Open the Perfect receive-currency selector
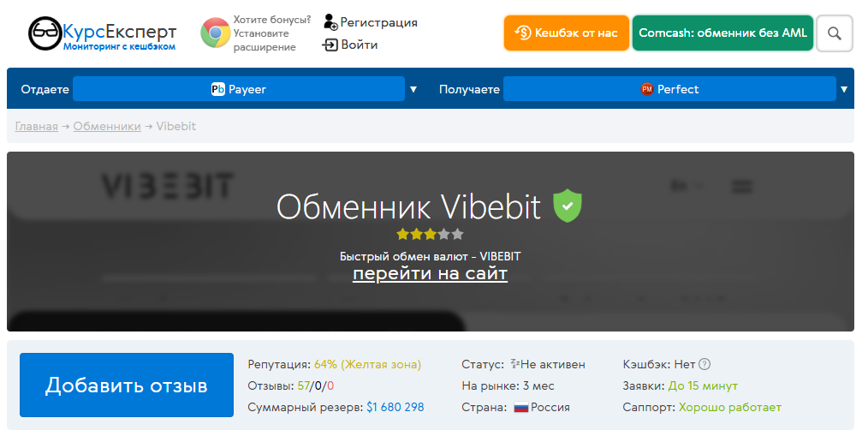 (x=669, y=88)
